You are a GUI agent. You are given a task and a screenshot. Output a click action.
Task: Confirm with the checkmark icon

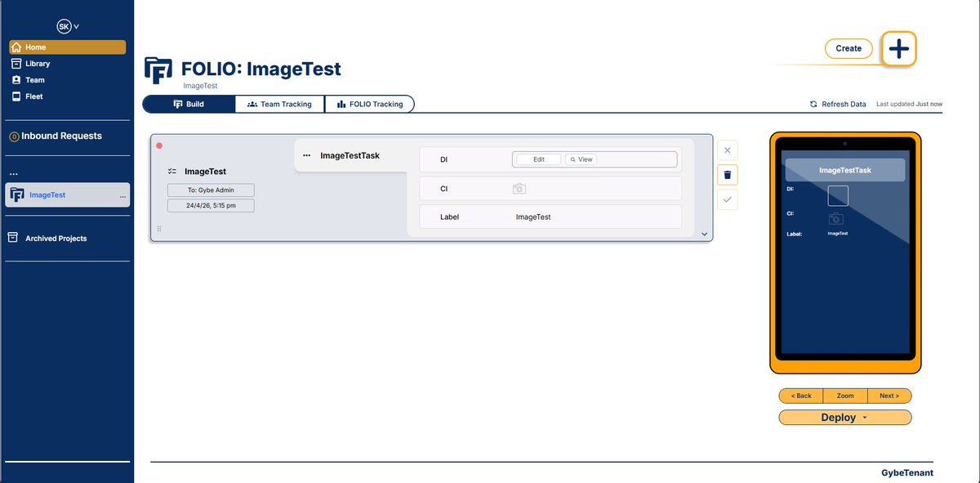click(728, 199)
